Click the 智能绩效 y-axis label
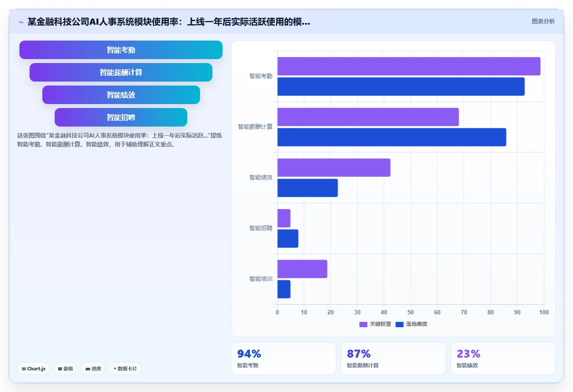573x392 pixels. [x=260, y=177]
